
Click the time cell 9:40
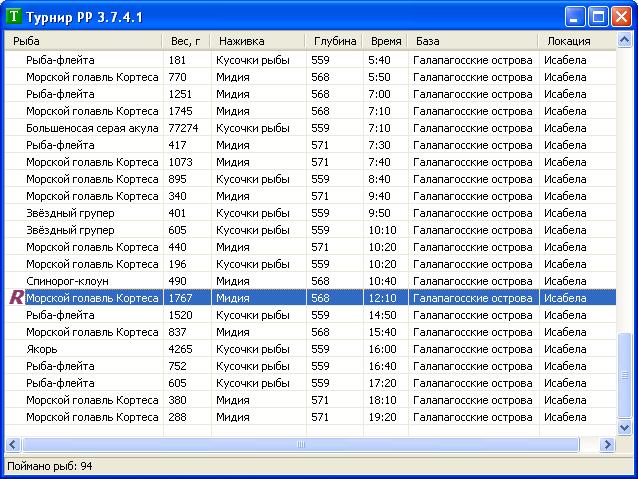click(x=379, y=196)
